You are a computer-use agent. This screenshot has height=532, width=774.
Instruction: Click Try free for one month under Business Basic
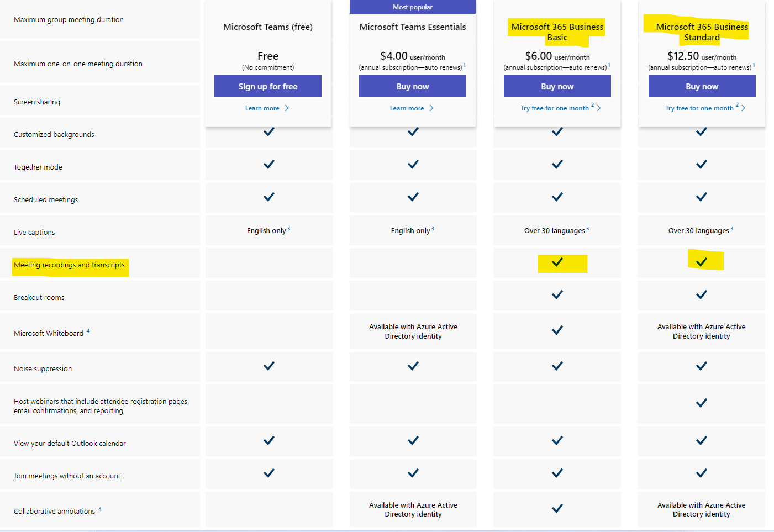[x=555, y=108]
